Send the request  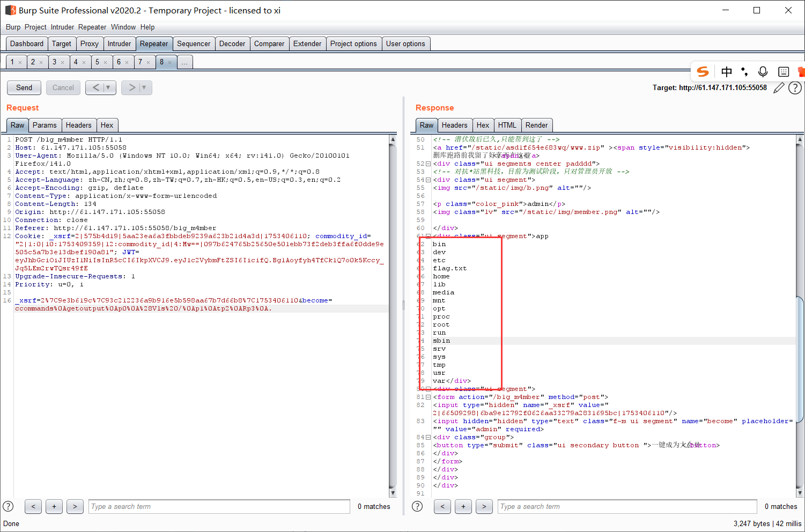24,87
